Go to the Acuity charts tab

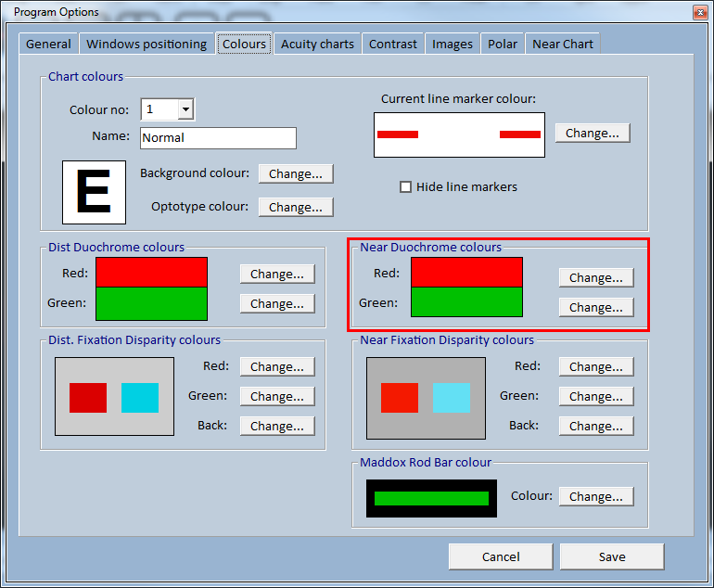coord(317,44)
